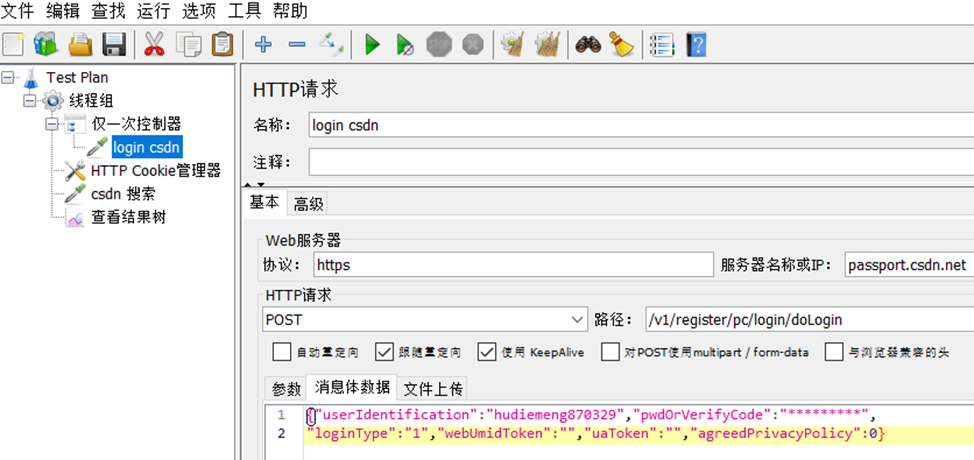Open the Templates toolbar icon
This screenshot has height=460, width=974.
click(46, 44)
